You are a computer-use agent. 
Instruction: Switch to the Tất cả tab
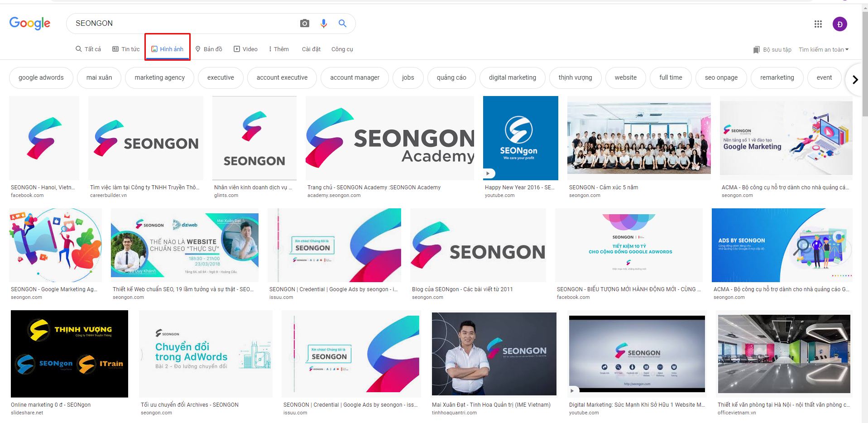[x=88, y=49]
